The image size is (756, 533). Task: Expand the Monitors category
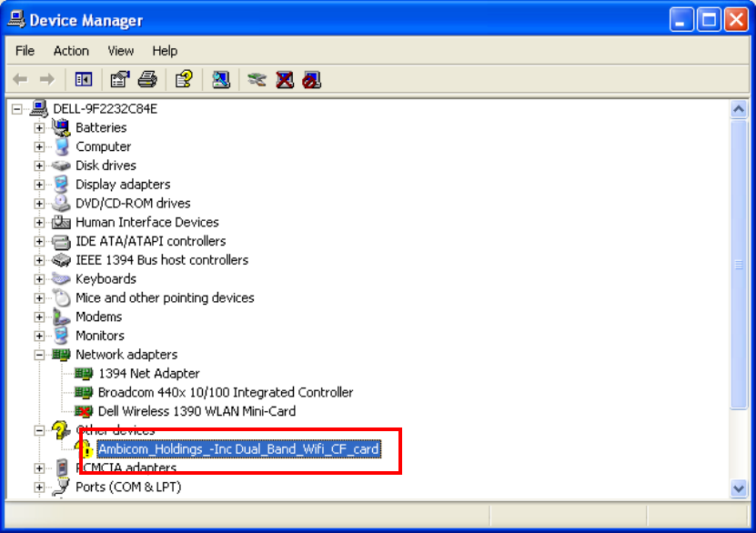(39, 336)
